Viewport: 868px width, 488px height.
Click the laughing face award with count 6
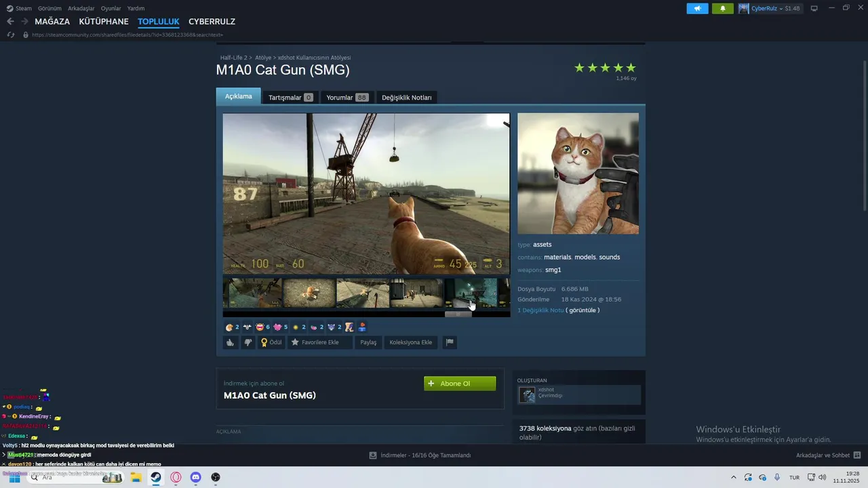pyautogui.click(x=262, y=327)
